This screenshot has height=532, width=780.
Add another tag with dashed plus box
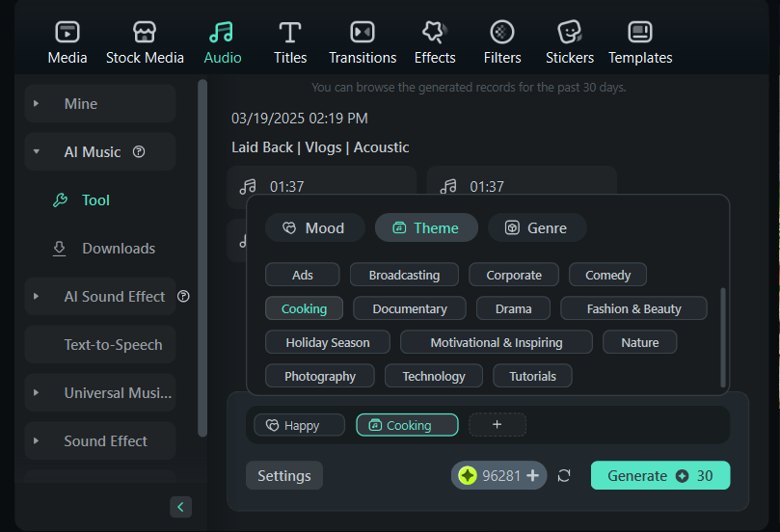point(497,425)
